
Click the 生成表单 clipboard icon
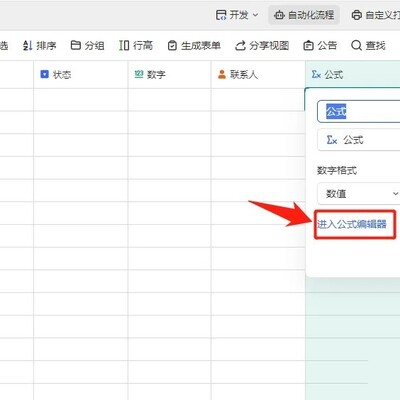tap(172, 45)
